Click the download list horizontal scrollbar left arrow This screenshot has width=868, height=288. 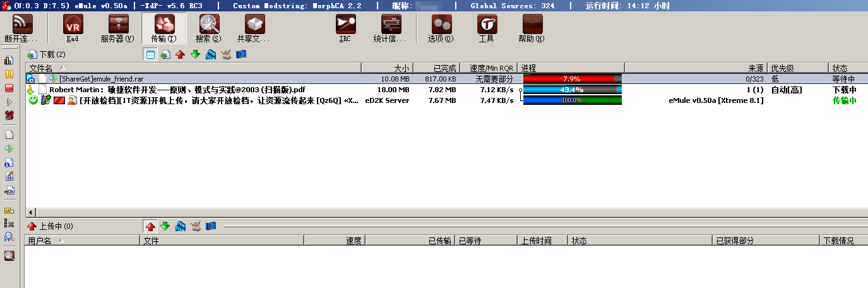[30, 212]
